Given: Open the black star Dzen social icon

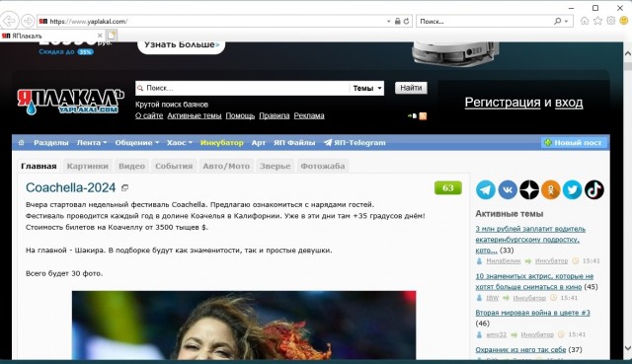Looking at the screenshot, I should click(x=529, y=189).
